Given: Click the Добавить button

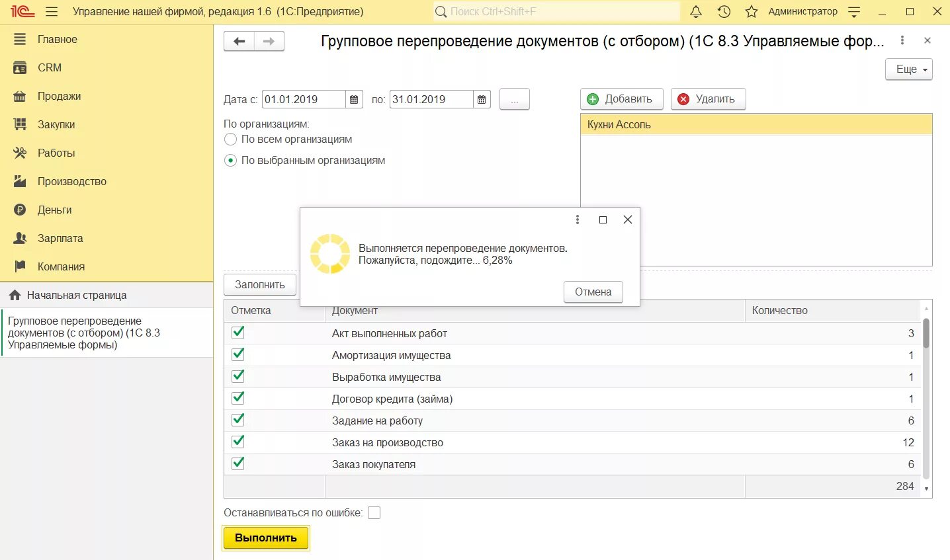Looking at the screenshot, I should 622,99.
